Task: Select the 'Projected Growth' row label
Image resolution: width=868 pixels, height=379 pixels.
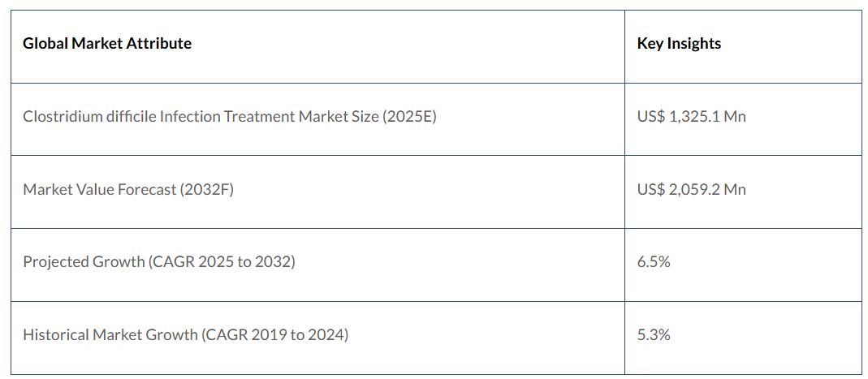Action: coord(158,262)
